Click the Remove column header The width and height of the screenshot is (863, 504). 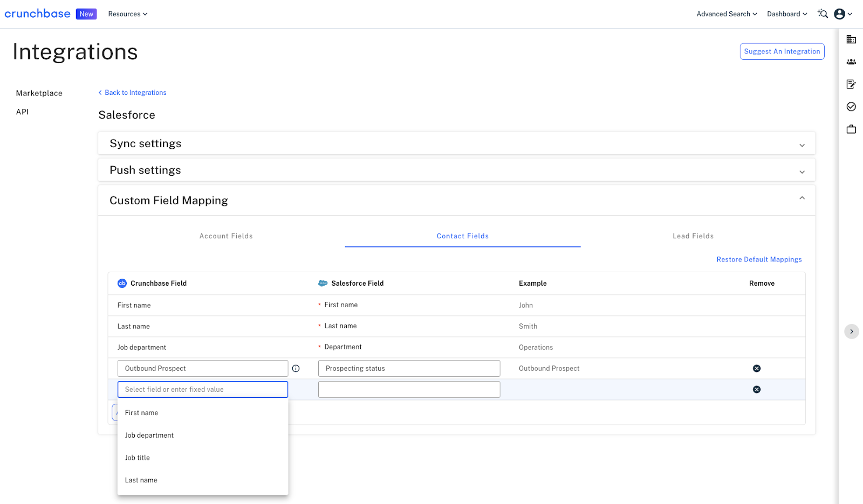click(x=762, y=284)
